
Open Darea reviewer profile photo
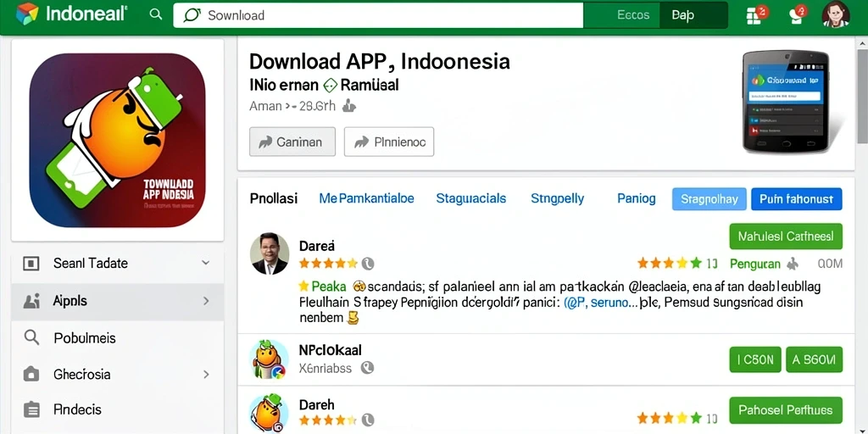click(270, 253)
